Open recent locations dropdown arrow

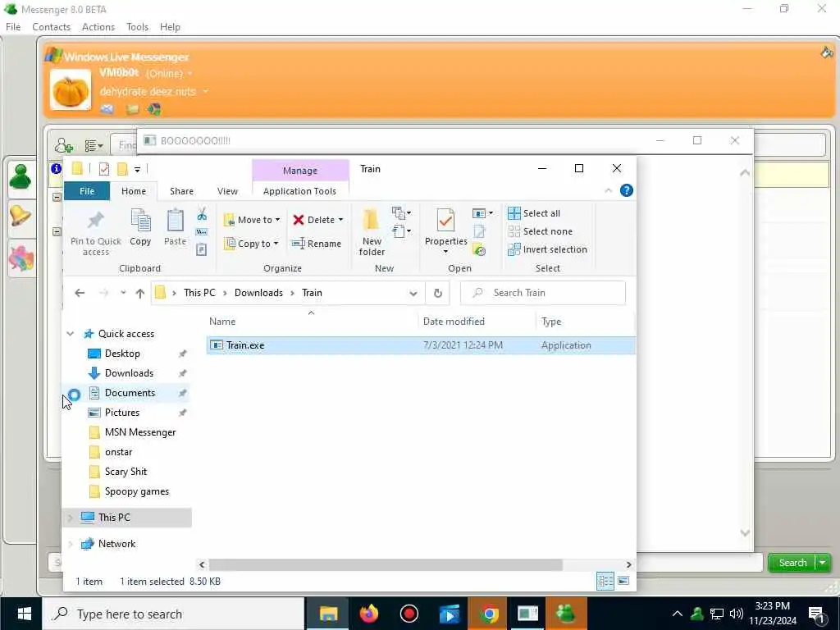(123, 293)
